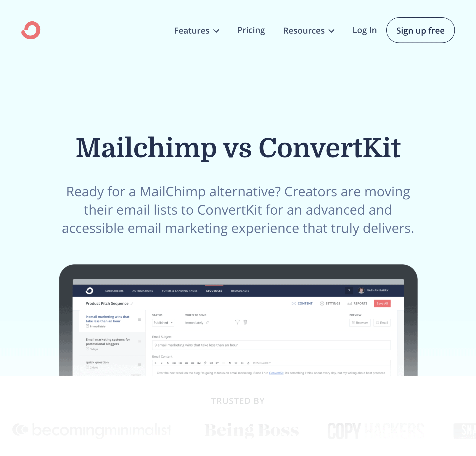
Task: Expand the Resources navigation menu
Action: [309, 30]
